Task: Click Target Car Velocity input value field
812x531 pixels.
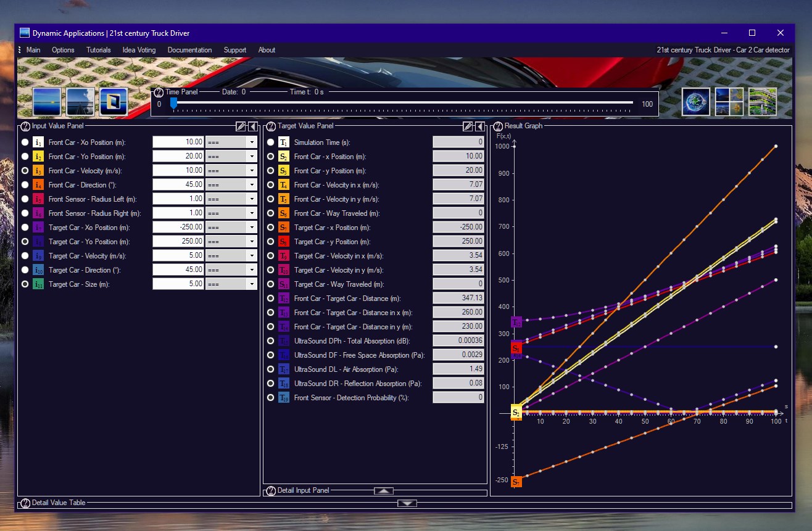Action: click(x=178, y=256)
